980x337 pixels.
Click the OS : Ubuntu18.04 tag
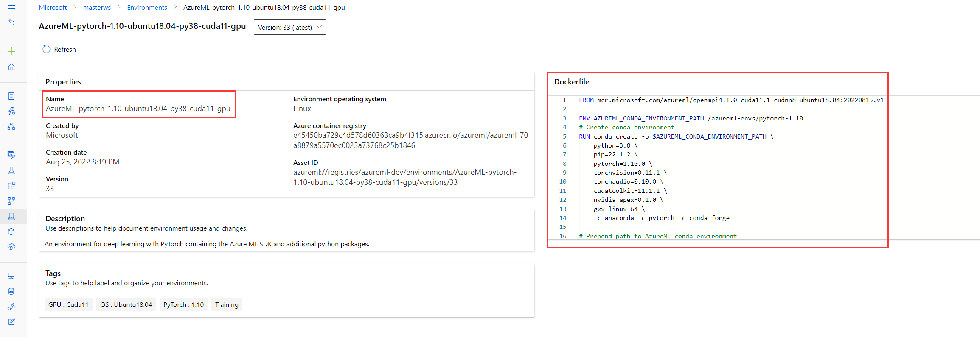click(126, 305)
